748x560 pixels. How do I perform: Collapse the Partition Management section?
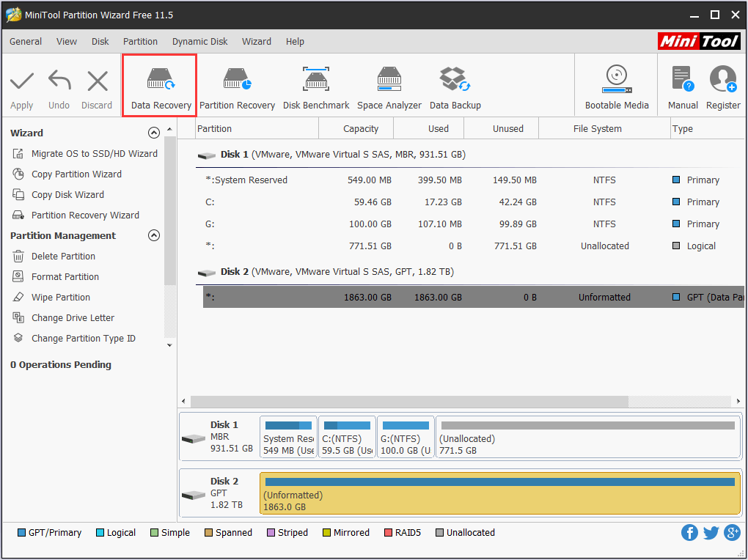click(x=153, y=235)
